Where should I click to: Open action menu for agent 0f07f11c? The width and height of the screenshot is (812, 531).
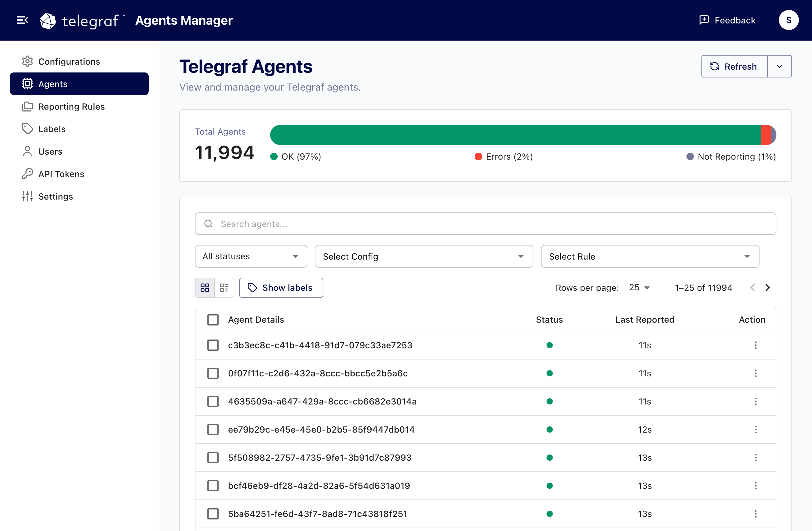755,373
